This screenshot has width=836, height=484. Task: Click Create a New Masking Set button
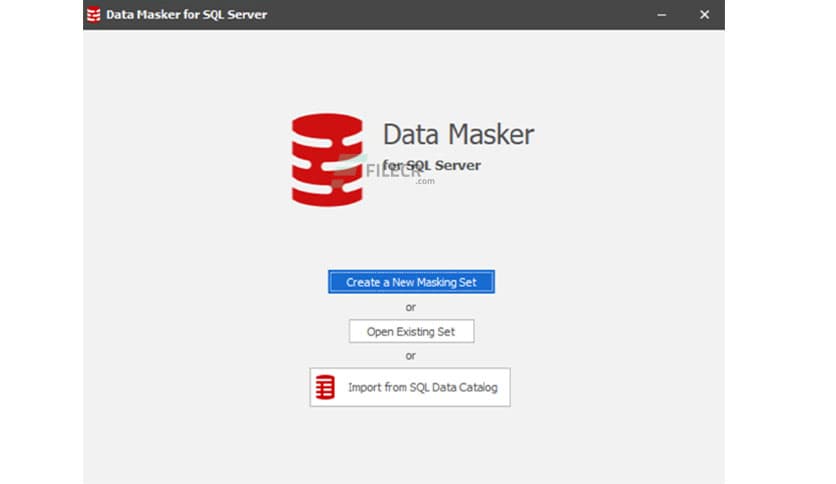411,282
